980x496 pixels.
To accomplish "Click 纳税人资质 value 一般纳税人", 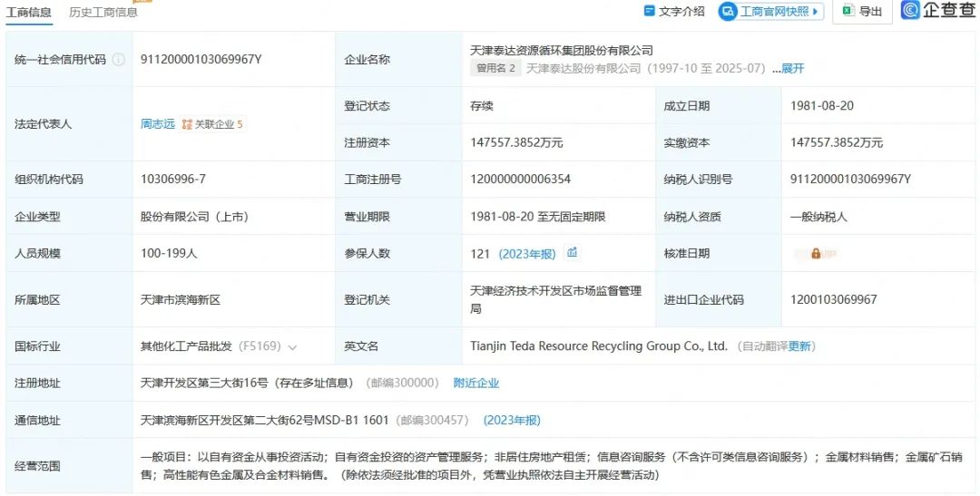I will coord(818,217).
